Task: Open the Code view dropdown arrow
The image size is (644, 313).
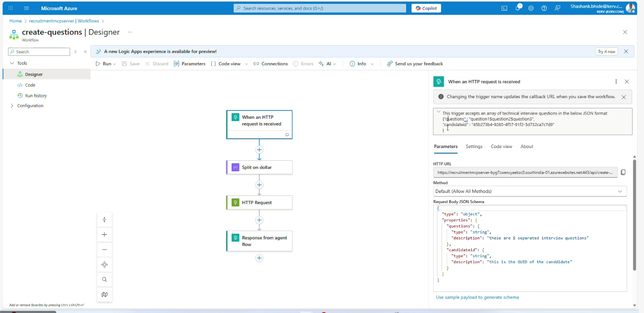Action: (x=246, y=64)
